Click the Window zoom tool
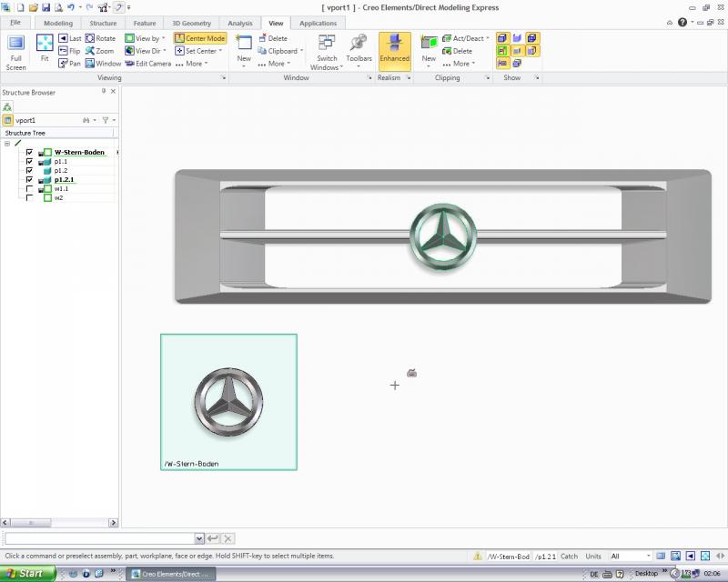 103,64
